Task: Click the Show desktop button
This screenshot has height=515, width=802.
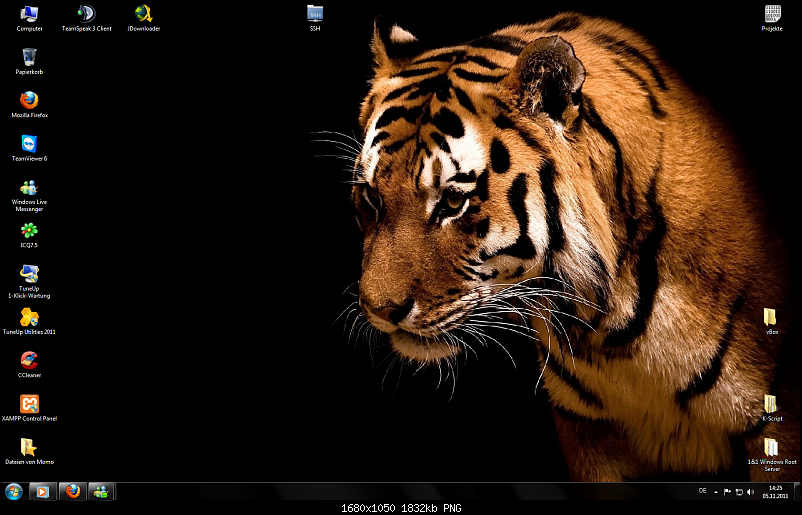Action: (x=796, y=492)
